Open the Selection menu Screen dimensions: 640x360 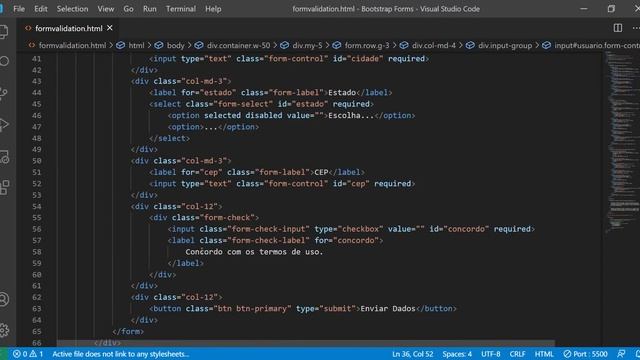tap(72, 9)
